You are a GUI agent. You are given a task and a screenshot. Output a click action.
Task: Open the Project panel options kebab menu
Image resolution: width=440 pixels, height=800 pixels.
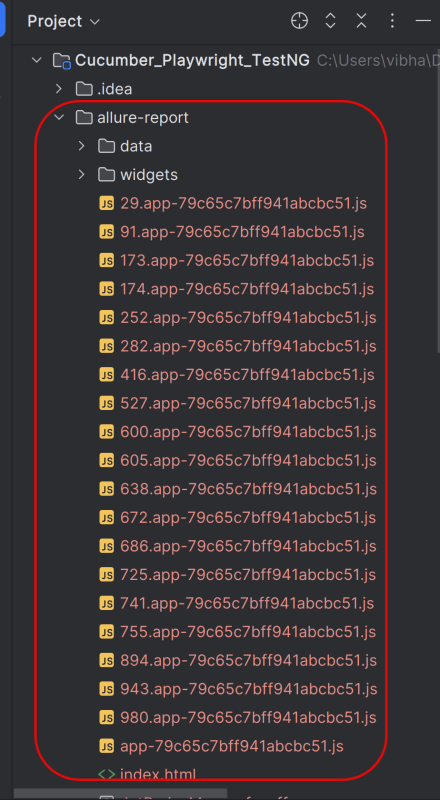point(392,21)
